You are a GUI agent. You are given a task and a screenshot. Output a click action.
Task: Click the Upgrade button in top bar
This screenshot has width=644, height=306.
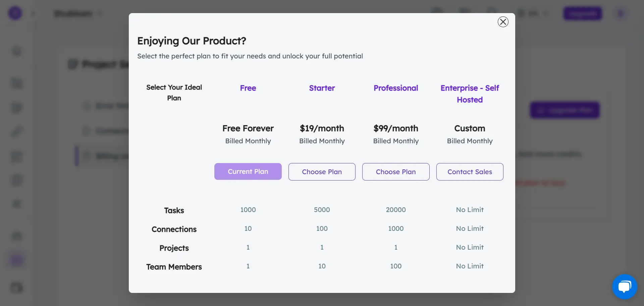[x=583, y=13]
